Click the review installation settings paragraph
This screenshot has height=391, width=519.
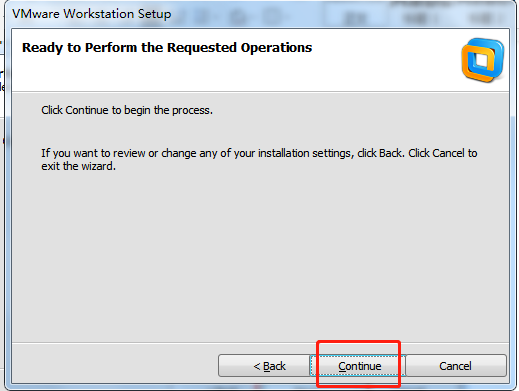[x=259, y=159]
